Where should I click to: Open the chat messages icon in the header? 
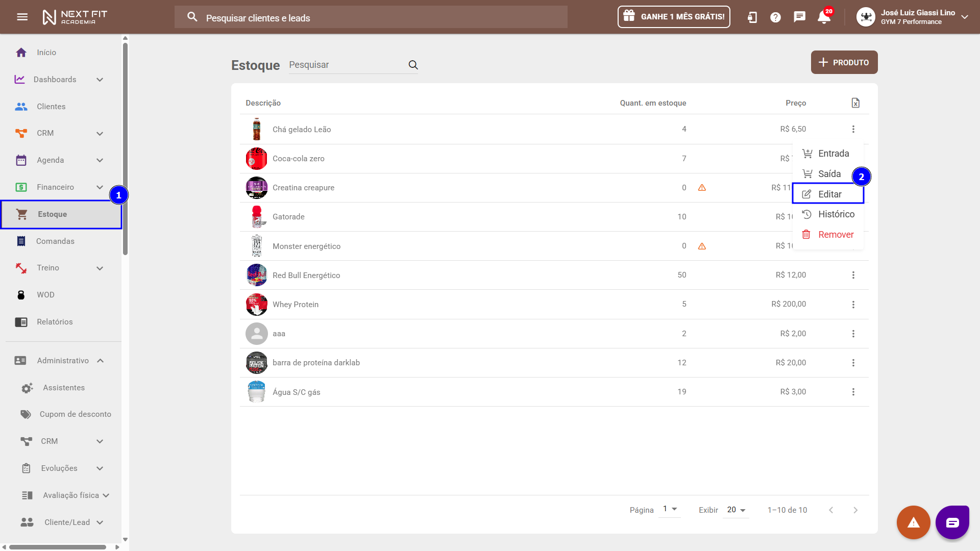pos(799,17)
